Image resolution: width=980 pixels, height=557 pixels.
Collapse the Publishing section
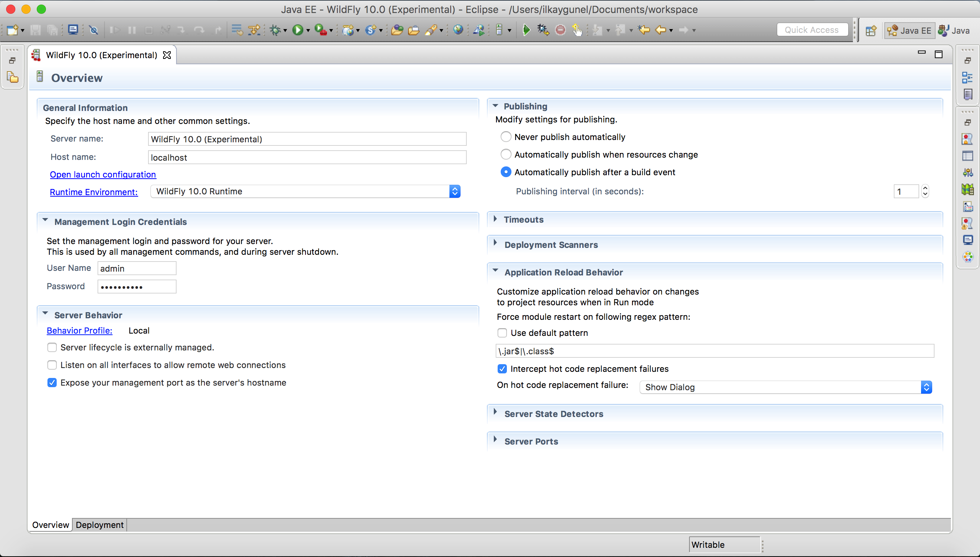click(495, 106)
